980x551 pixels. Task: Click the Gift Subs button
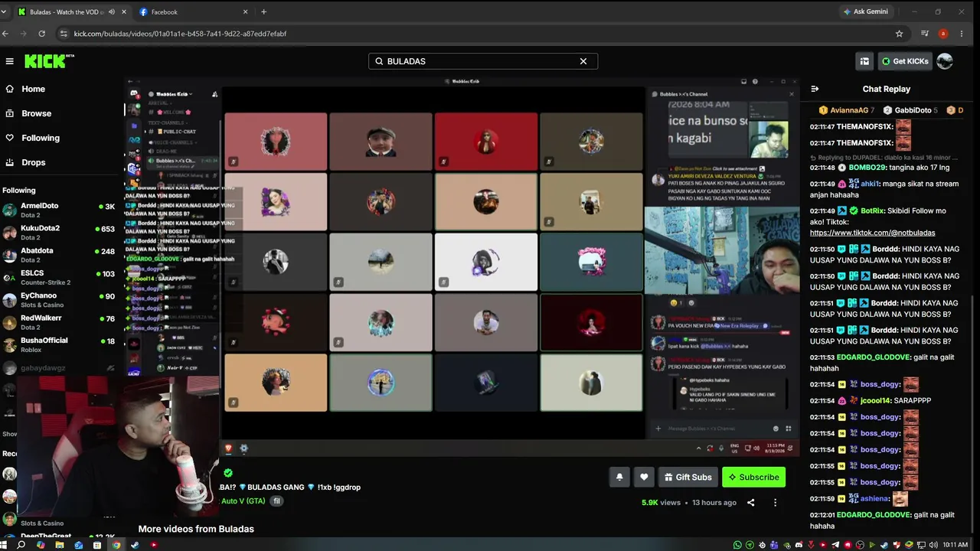tap(688, 477)
